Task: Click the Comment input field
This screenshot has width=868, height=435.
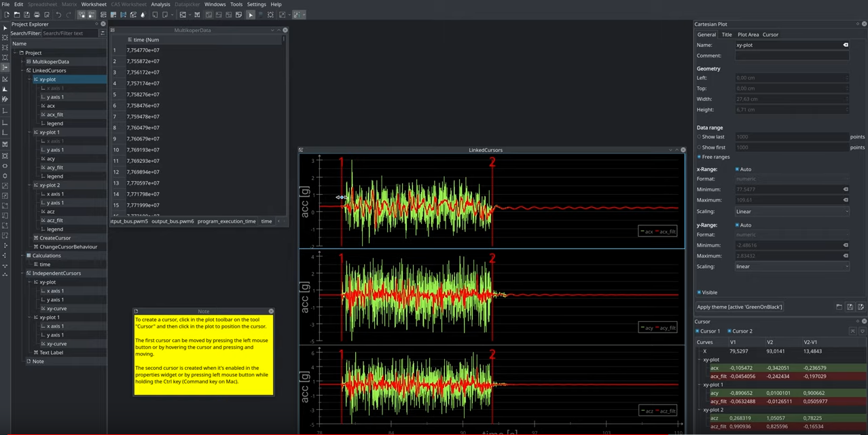Action: [x=792, y=56]
